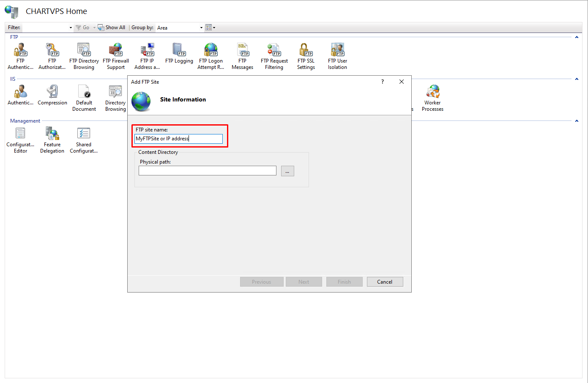This screenshot has height=383, width=588.
Task: Open Configuration Editor icon
Action: tap(20, 140)
